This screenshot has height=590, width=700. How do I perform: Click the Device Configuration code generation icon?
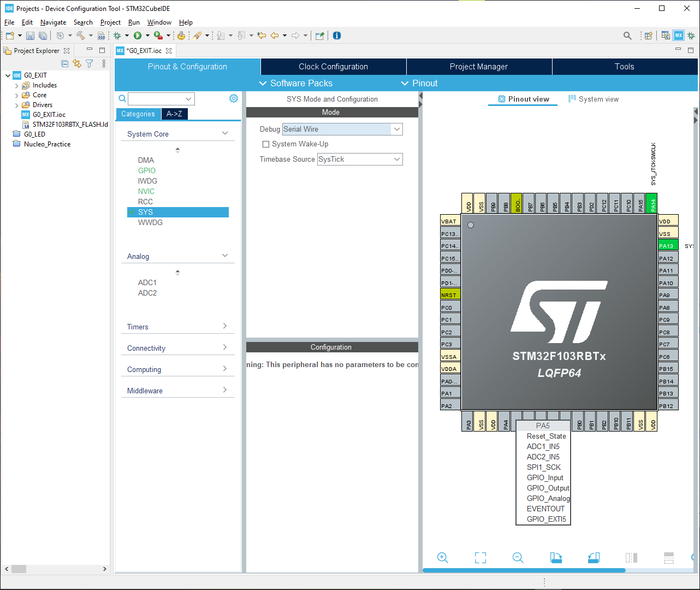tap(181, 36)
